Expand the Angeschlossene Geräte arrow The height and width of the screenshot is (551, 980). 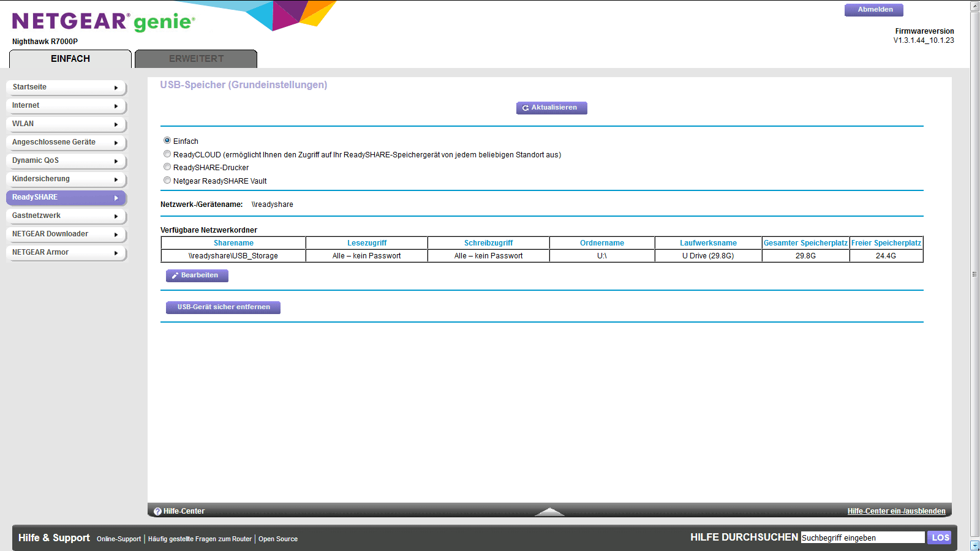pyautogui.click(x=116, y=143)
